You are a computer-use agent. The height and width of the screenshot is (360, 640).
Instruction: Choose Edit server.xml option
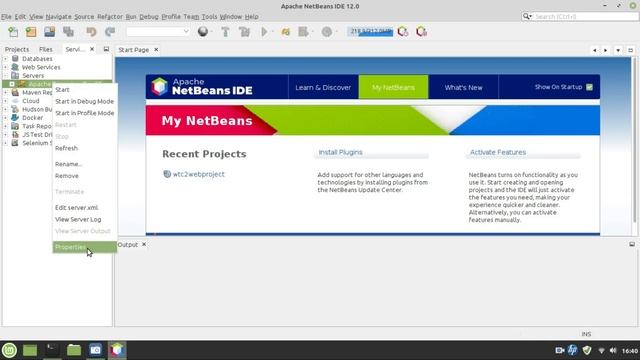(x=84, y=208)
